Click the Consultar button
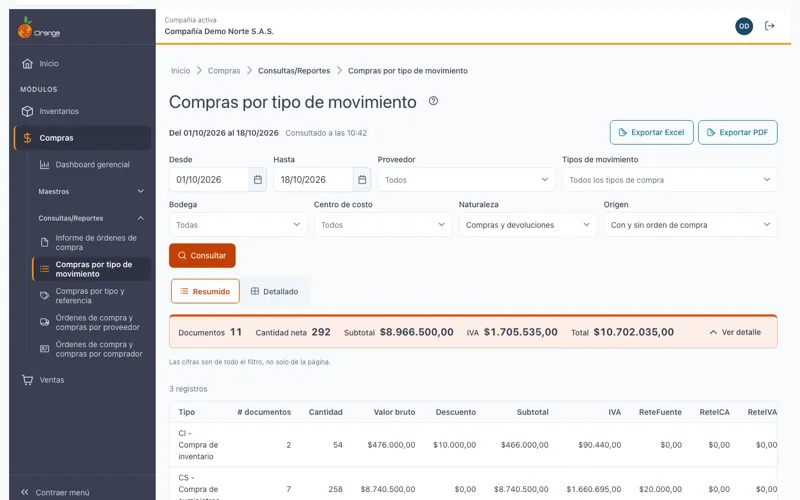Image resolution: width=800 pixels, height=500 pixels. pos(202,256)
